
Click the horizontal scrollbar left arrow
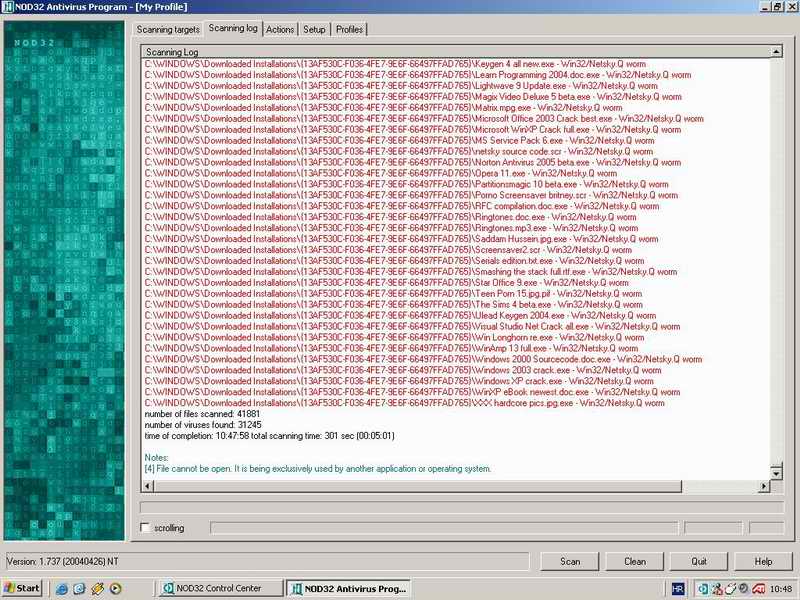point(148,486)
